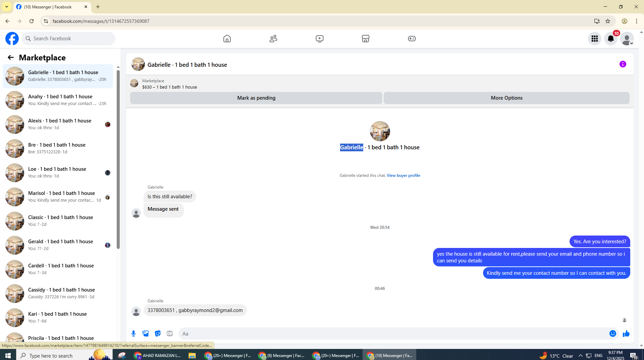The image size is (644, 360).
Task: Open Marketplace icon in top navigation
Action: (x=366, y=39)
